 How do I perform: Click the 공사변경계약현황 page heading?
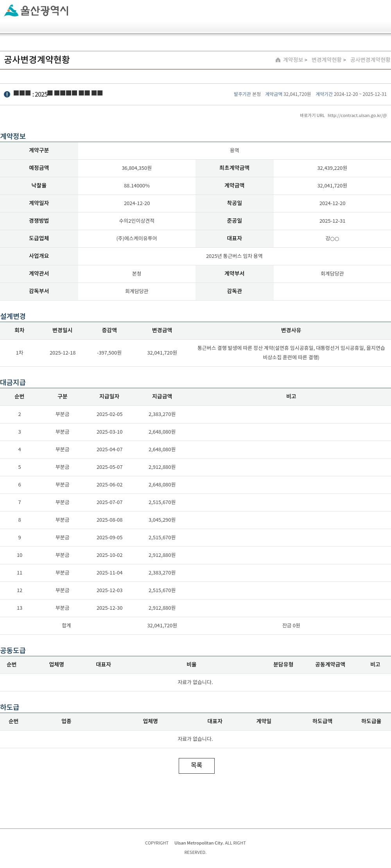[37, 59]
